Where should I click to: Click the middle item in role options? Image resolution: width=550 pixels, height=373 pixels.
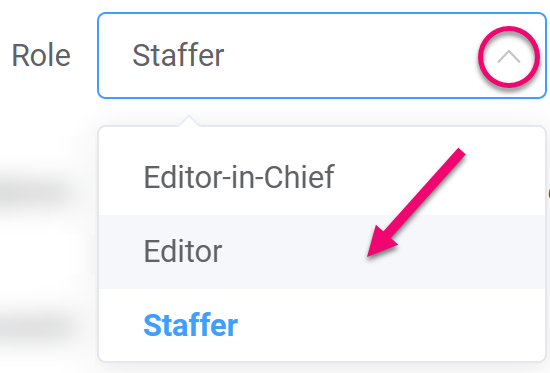coord(322,252)
